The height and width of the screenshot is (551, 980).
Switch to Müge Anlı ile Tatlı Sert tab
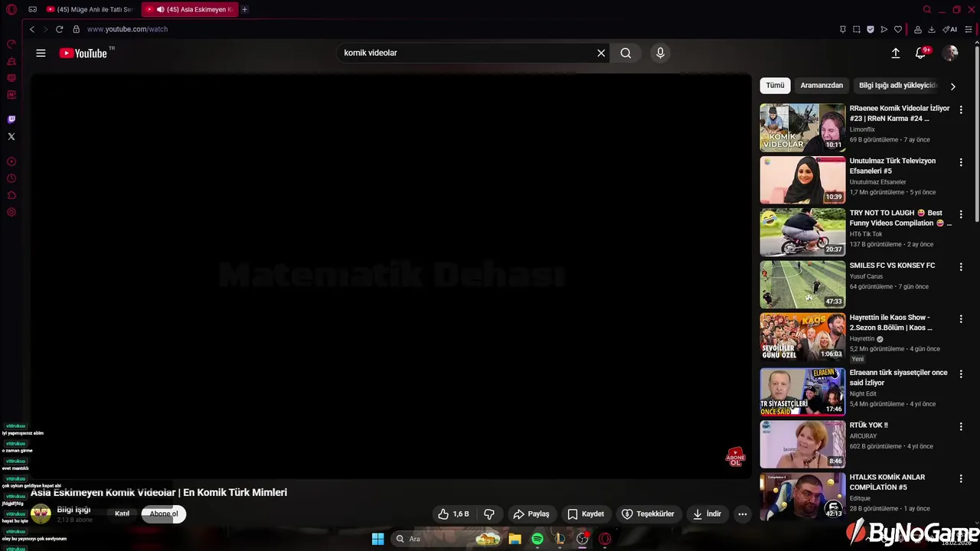(90, 9)
